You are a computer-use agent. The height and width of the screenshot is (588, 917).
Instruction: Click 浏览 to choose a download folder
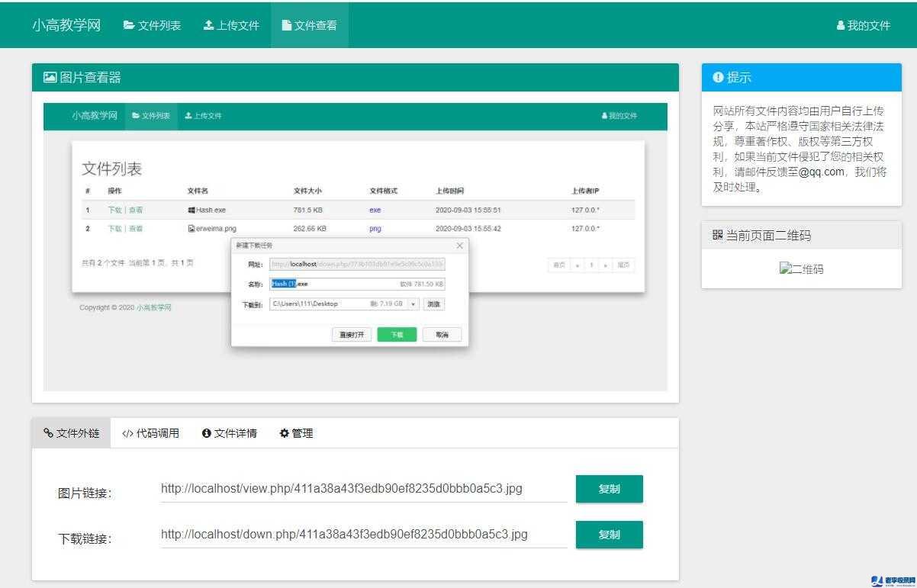433,304
